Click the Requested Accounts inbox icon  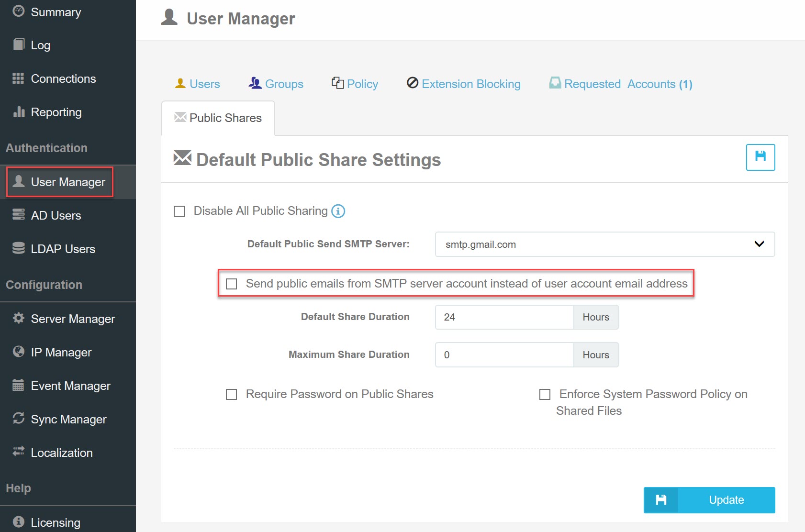[555, 83]
